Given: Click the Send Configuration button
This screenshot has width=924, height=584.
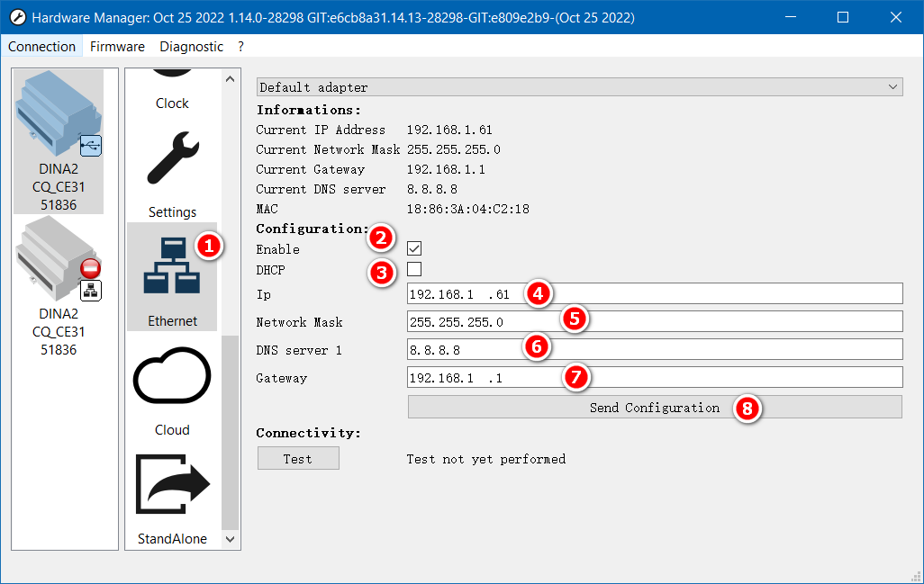Looking at the screenshot, I should click(655, 408).
